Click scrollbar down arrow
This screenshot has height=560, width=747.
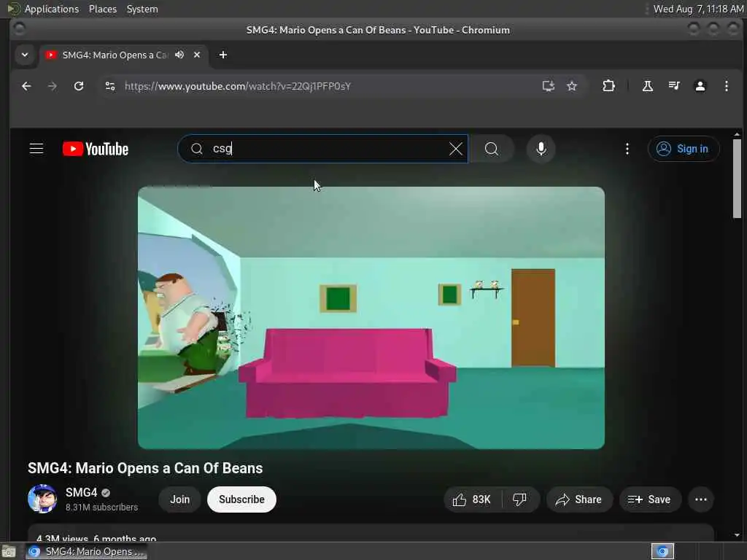click(737, 534)
